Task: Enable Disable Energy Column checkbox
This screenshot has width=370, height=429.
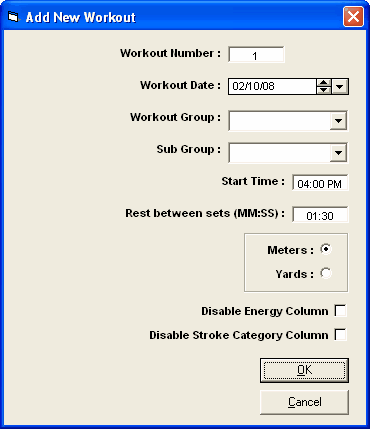Action: (x=340, y=311)
